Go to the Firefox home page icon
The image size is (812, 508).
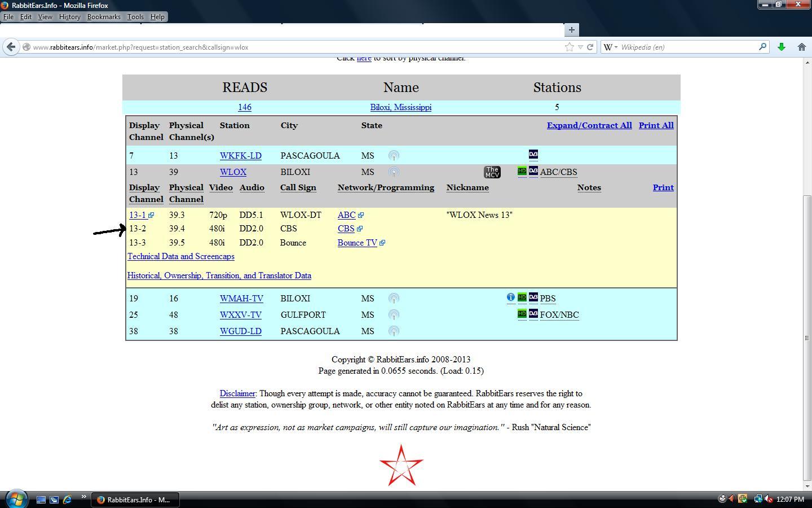801,47
